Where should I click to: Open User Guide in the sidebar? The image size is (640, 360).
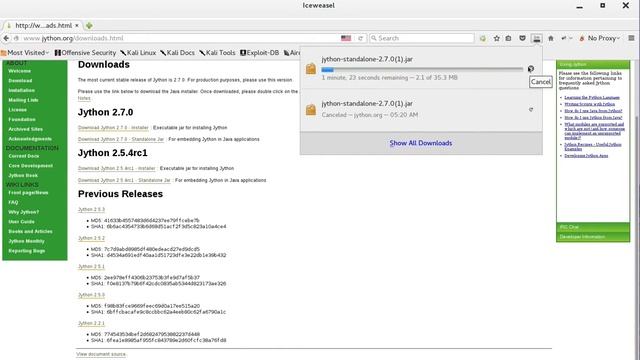tap(22, 222)
